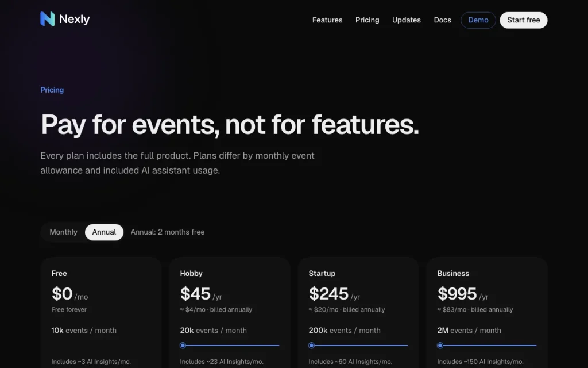This screenshot has width=588, height=368.
Task: Click the 'Pay for events, not for features.' headline
Action: coord(230,125)
